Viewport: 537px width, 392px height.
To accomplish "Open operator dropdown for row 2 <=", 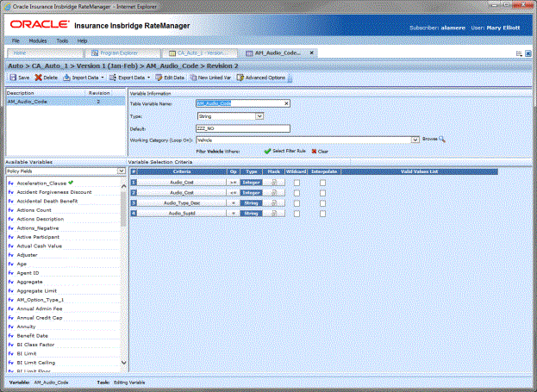I will coord(234,193).
